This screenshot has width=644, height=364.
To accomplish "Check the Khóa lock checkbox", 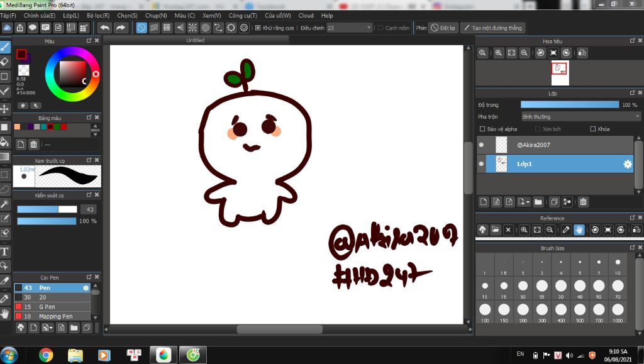I will pos(592,129).
